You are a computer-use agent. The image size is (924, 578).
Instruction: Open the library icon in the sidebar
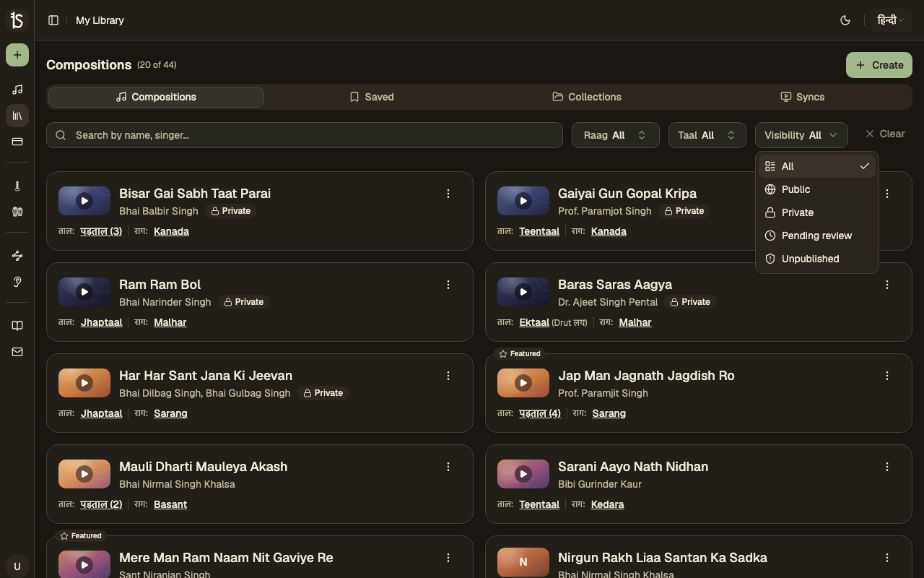17,116
